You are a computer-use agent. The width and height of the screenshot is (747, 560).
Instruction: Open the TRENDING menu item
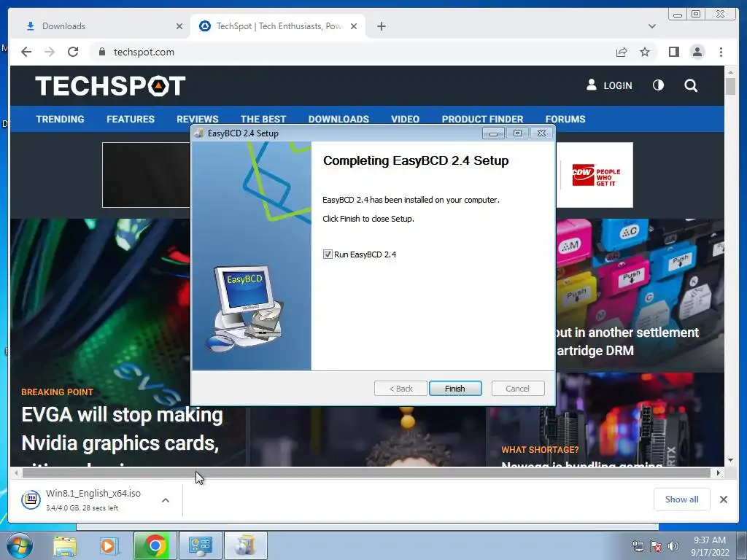(60, 119)
